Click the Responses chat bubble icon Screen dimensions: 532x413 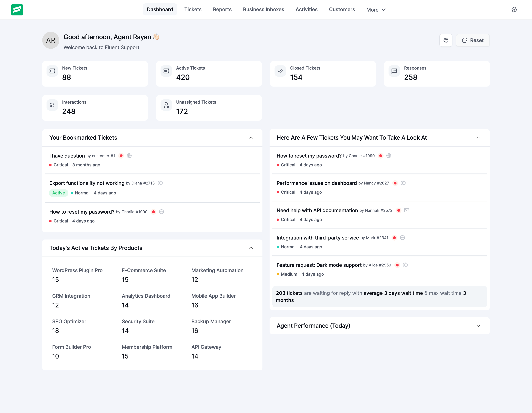394,71
